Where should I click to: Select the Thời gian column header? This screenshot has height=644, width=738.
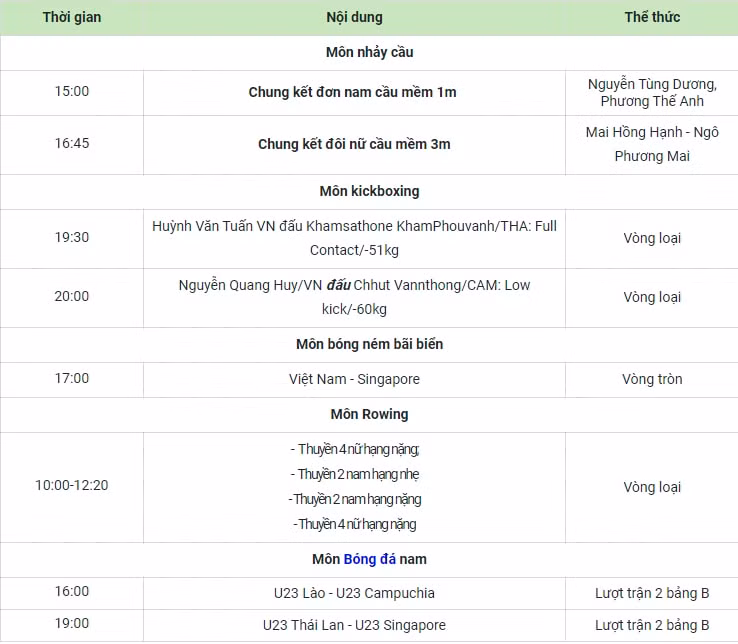[72, 17]
